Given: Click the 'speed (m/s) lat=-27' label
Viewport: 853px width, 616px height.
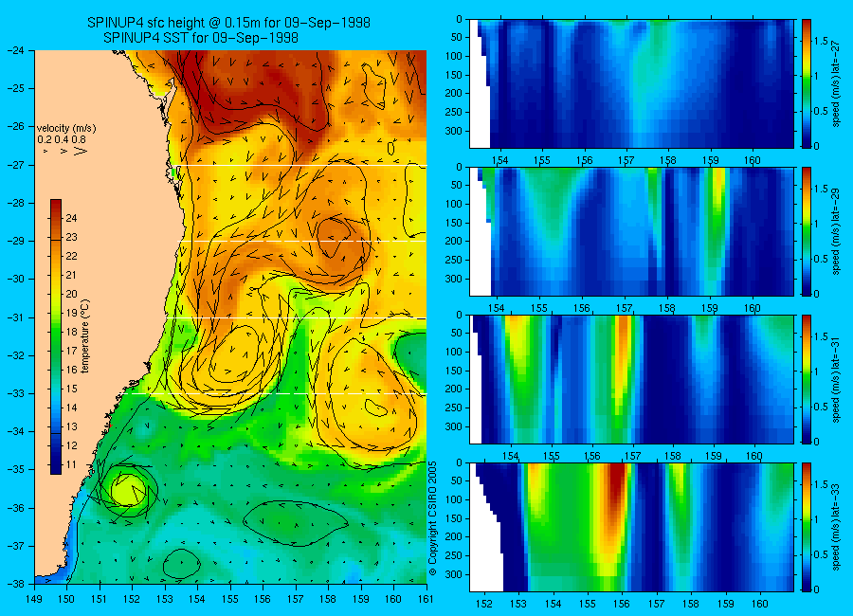Looking at the screenshot, I should tap(837, 83).
